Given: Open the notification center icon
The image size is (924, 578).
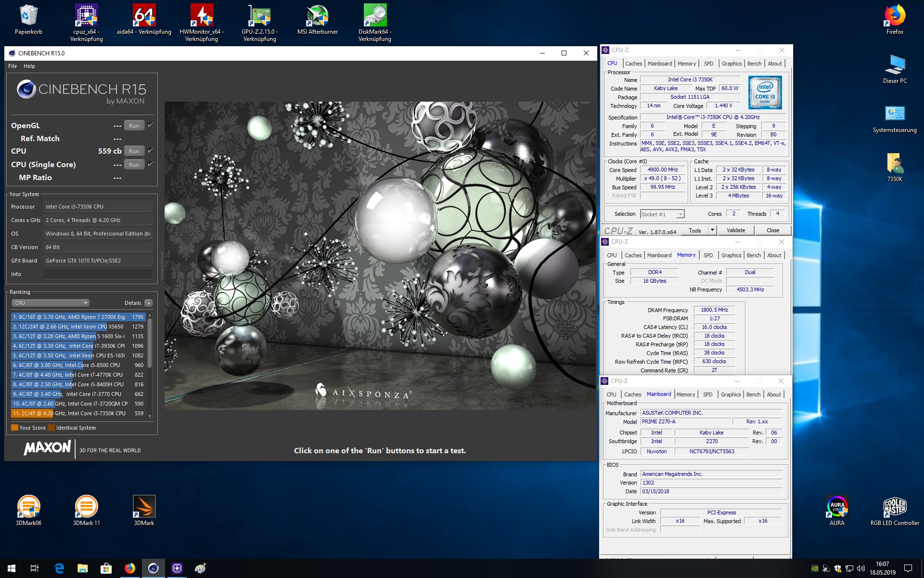Looking at the screenshot, I should (x=908, y=568).
